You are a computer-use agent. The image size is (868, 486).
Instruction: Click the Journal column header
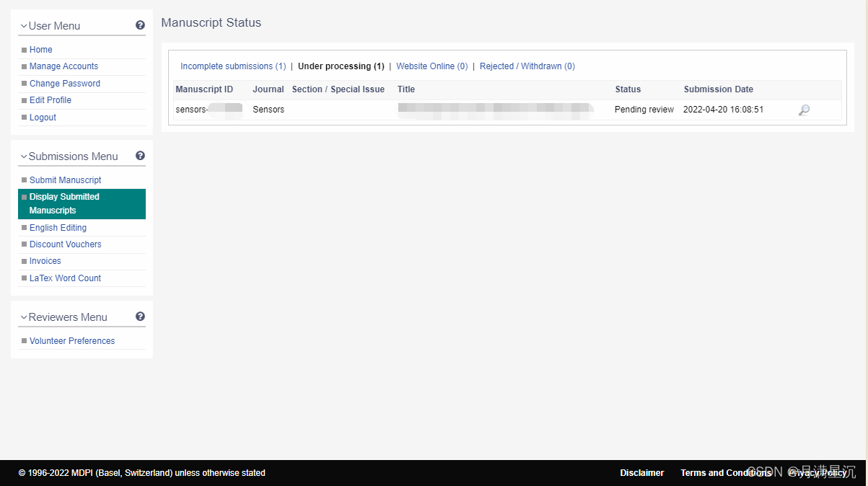coord(268,89)
